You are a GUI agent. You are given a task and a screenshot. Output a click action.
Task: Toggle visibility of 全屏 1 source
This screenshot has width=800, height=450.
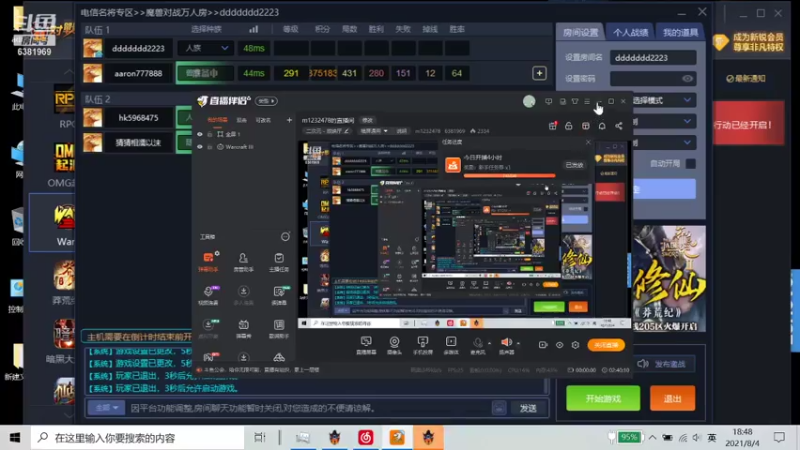click(200, 134)
